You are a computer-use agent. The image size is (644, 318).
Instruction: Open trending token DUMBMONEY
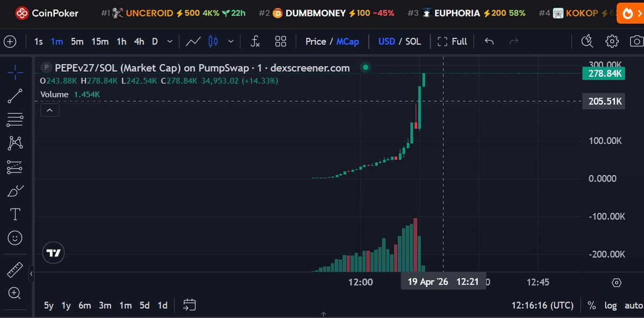pyautogui.click(x=326, y=13)
